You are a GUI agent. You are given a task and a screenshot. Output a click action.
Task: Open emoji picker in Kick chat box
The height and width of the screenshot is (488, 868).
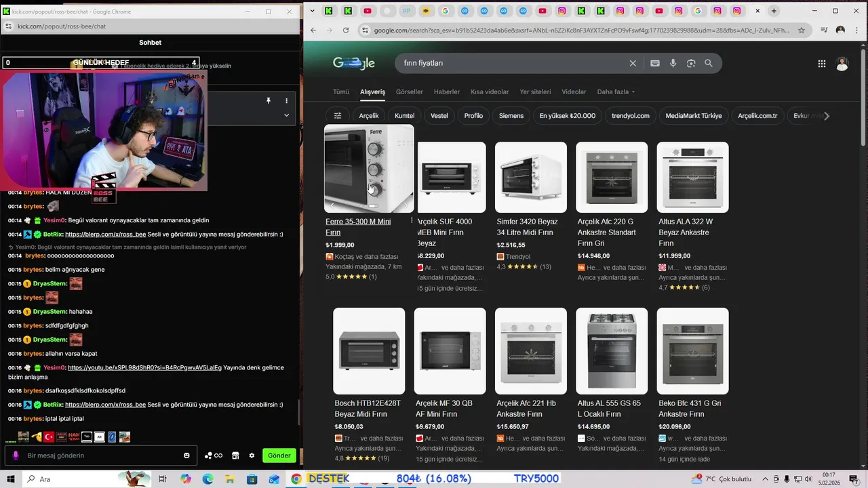[186, 455]
